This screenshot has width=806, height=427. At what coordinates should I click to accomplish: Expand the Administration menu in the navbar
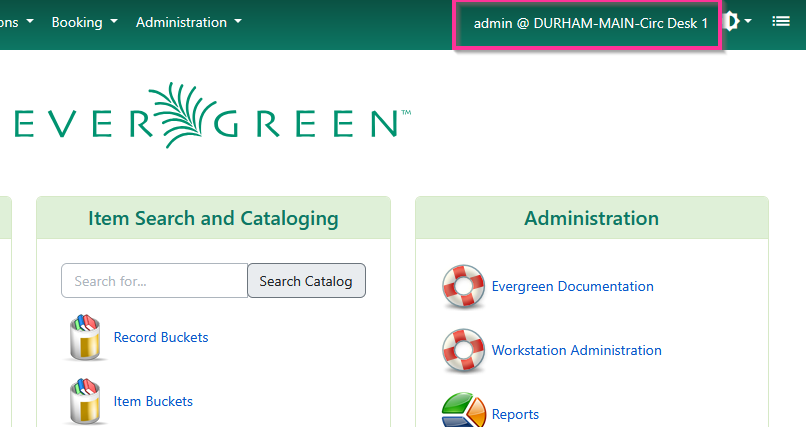tap(188, 22)
